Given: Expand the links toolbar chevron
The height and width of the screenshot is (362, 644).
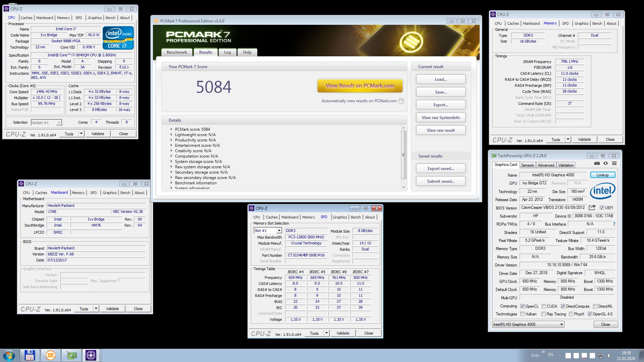Looking at the screenshot, I should (x=543, y=352).
